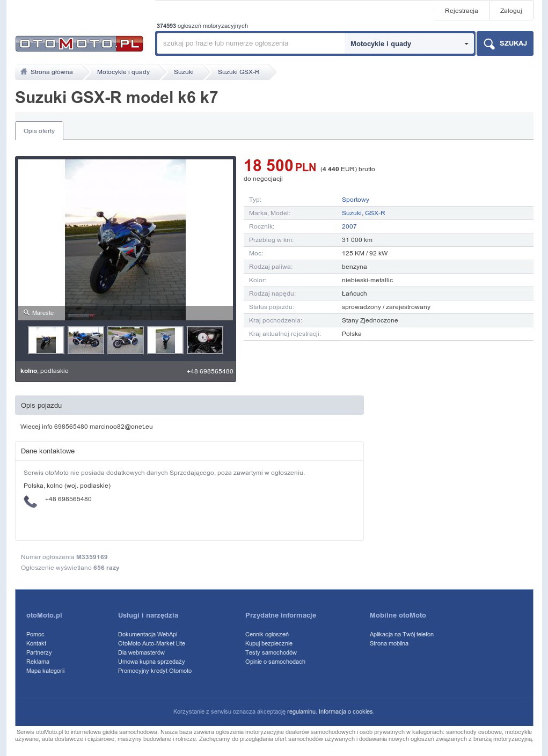Click the otoMoto.pl logo
The height and width of the screenshot is (756, 548).
[79, 43]
